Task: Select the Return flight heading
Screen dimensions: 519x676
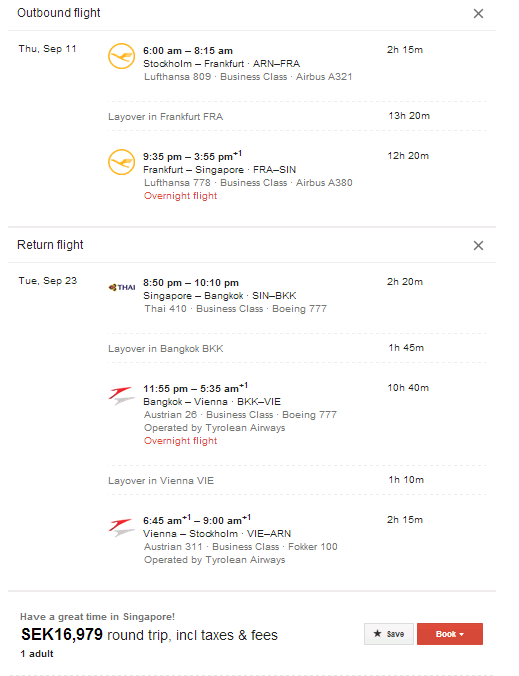Action: pyautogui.click(x=50, y=245)
